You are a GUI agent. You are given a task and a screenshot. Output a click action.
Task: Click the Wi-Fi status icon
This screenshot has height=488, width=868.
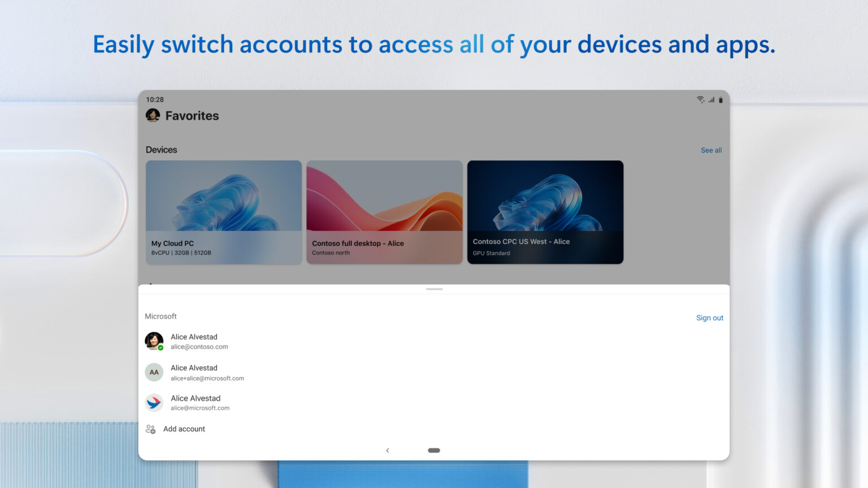point(700,99)
